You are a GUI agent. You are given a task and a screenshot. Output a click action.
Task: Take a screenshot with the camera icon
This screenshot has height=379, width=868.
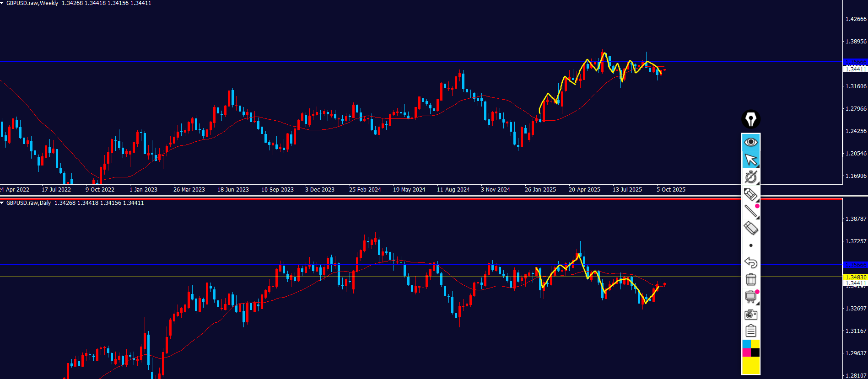pyautogui.click(x=750, y=315)
